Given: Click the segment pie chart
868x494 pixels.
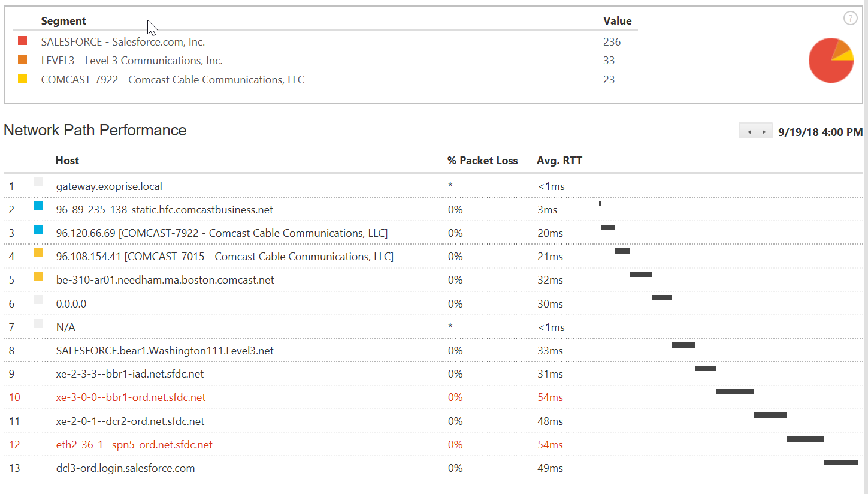Looking at the screenshot, I should click(x=831, y=60).
